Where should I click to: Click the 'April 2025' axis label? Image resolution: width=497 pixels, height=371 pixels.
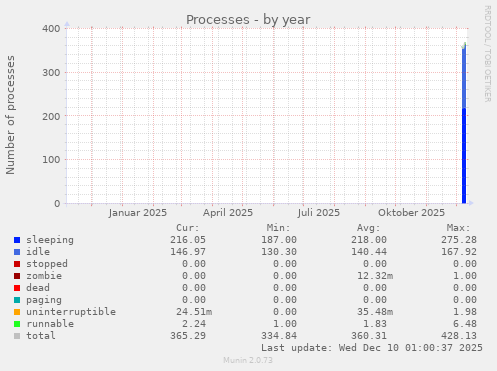point(228,213)
